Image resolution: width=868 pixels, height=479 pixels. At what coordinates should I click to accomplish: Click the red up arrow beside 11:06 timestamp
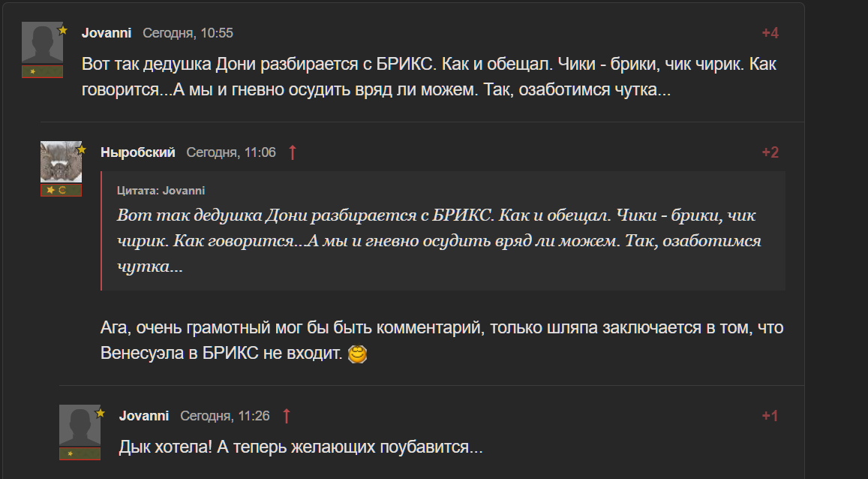pyautogui.click(x=293, y=152)
